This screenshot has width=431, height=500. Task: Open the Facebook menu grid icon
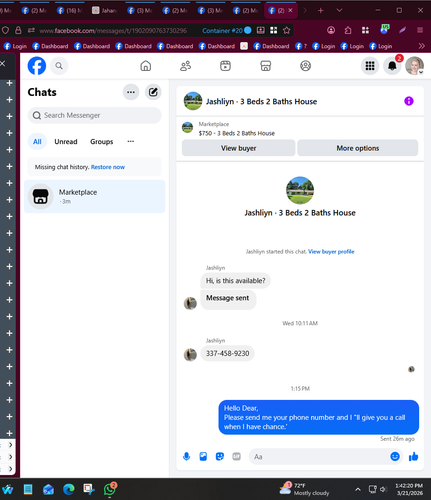(370, 66)
